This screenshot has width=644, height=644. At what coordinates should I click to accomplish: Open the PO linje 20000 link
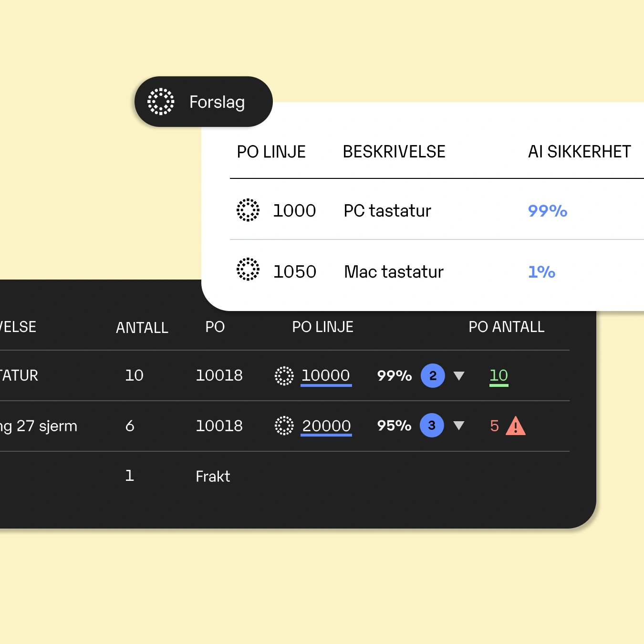point(326,426)
